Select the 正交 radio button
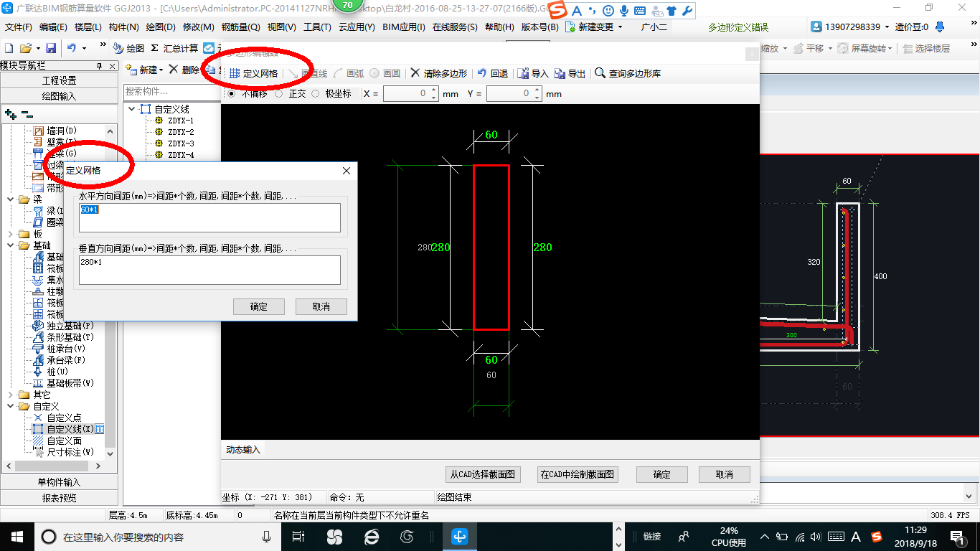The width and height of the screenshot is (980, 551). pos(278,93)
